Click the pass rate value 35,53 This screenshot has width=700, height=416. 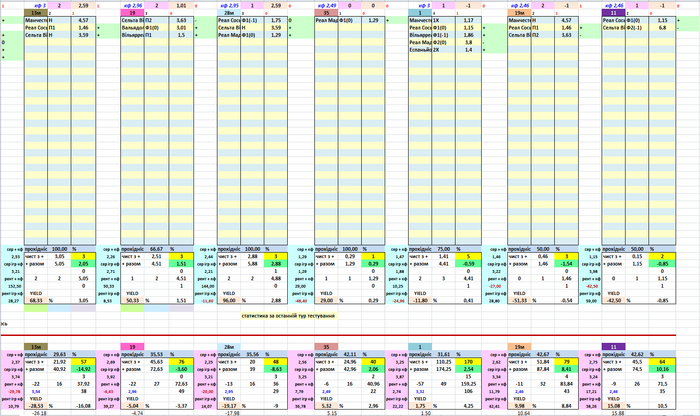[156, 354]
